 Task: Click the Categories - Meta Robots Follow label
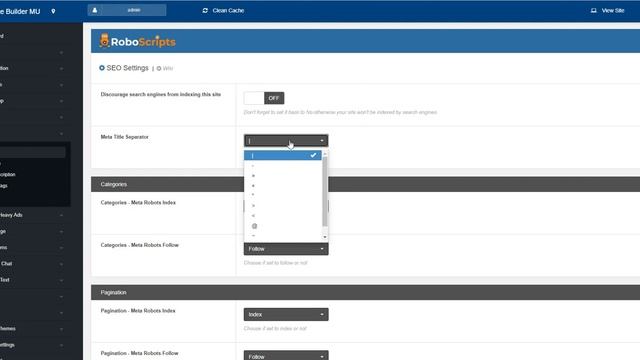tap(140, 245)
